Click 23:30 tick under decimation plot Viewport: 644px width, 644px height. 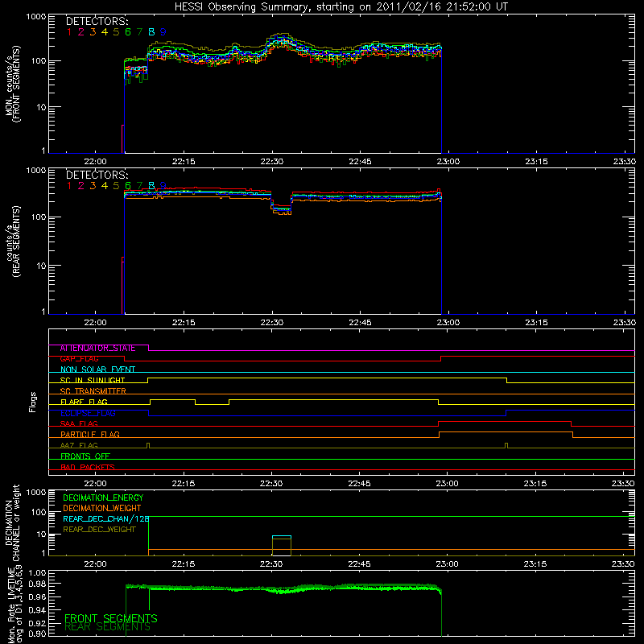click(x=623, y=564)
